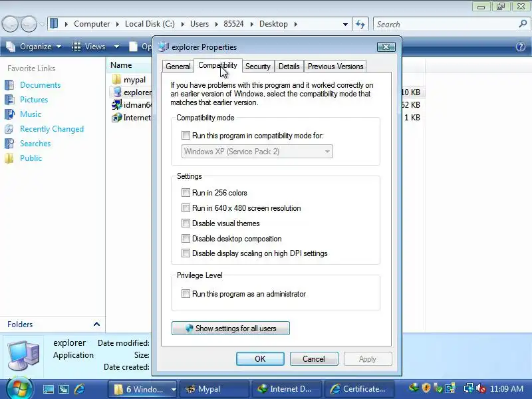Image resolution: width=532 pixels, height=399 pixels.
Task: Click Desktop in the address breadcrumb
Action: coord(273,24)
